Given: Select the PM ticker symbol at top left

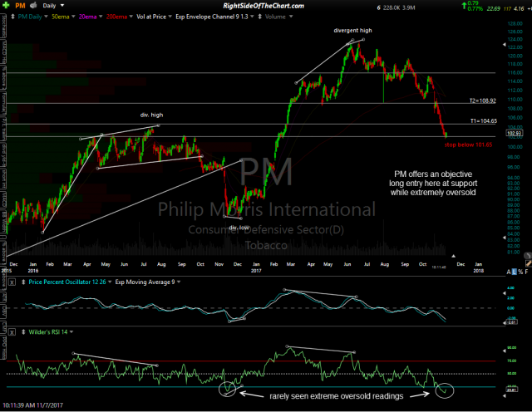Looking at the screenshot, I should point(20,6).
